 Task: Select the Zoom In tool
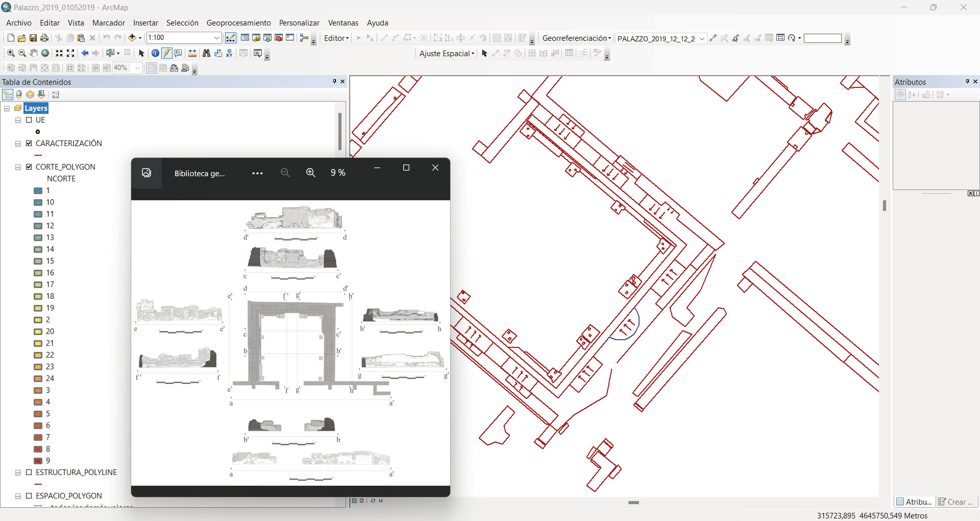11,53
